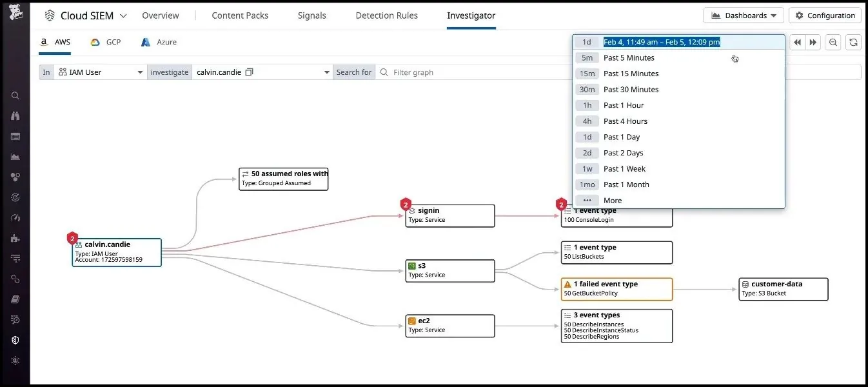Viewport: 868px width, 387px height.
Task: Select the ec2 service node
Action: click(x=450, y=326)
